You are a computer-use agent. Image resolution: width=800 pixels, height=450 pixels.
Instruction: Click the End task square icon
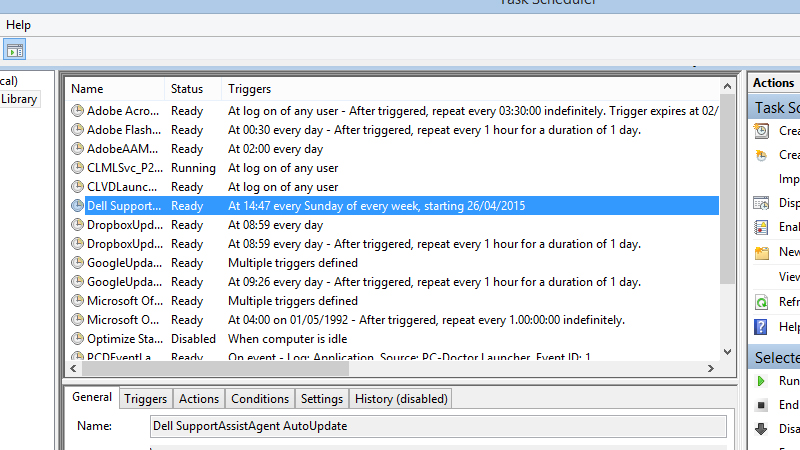click(x=761, y=405)
